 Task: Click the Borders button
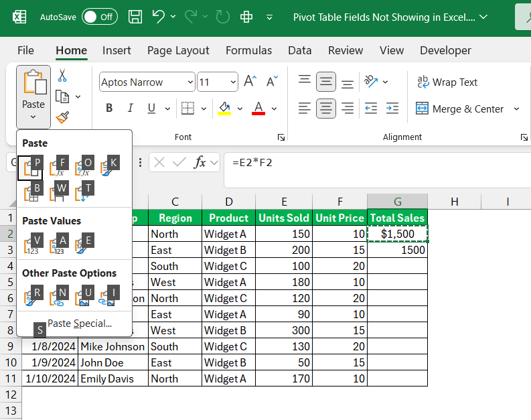pos(187,109)
